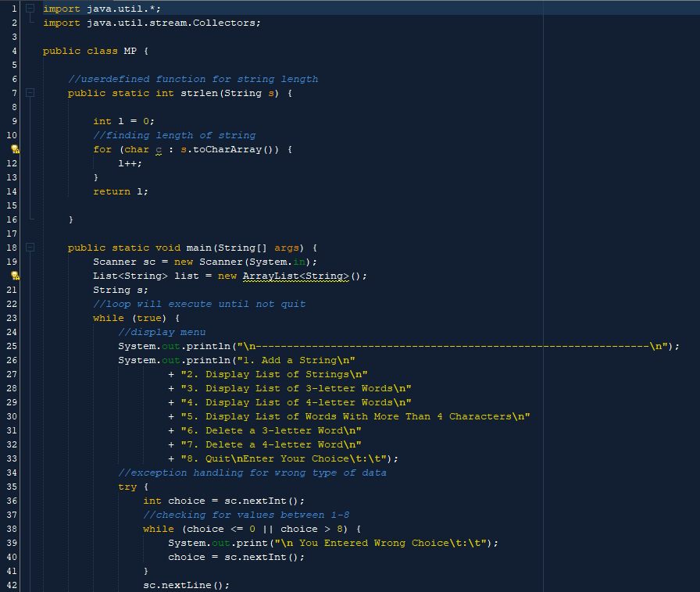Click the while (true) loop keyword
Screen dimensions: 700x592
(x=108, y=318)
